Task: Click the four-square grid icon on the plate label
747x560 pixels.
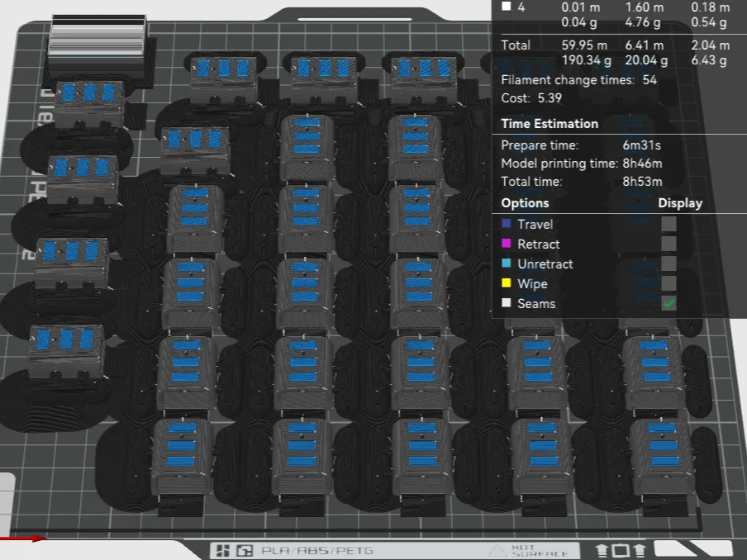Action: pyautogui.click(x=223, y=551)
